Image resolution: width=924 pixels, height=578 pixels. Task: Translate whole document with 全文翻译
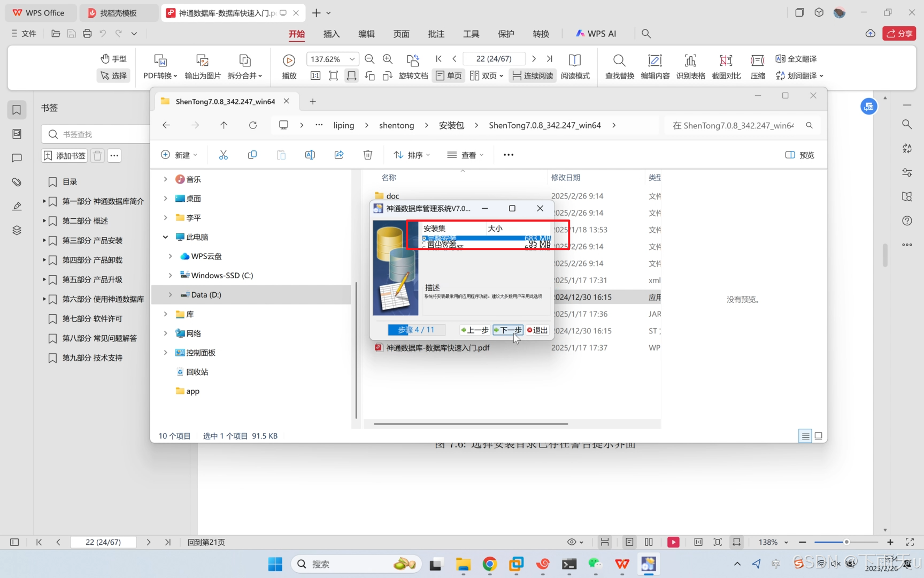796,59
